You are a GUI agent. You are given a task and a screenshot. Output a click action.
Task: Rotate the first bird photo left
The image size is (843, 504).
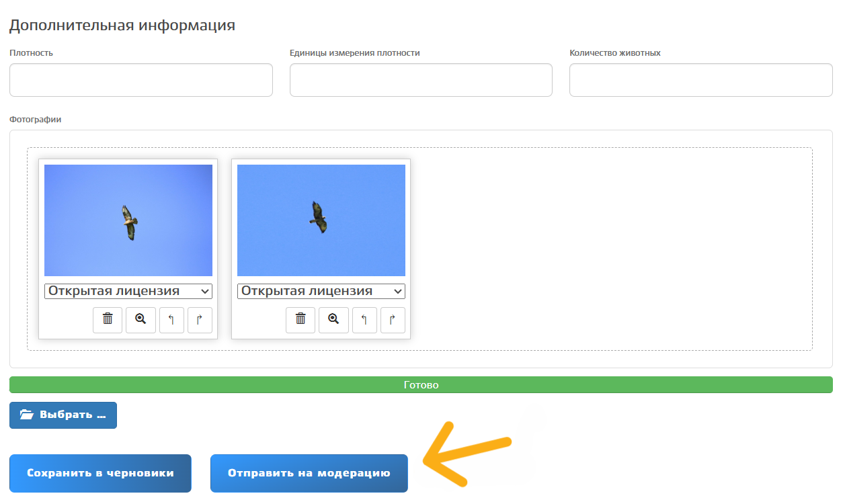click(x=171, y=320)
